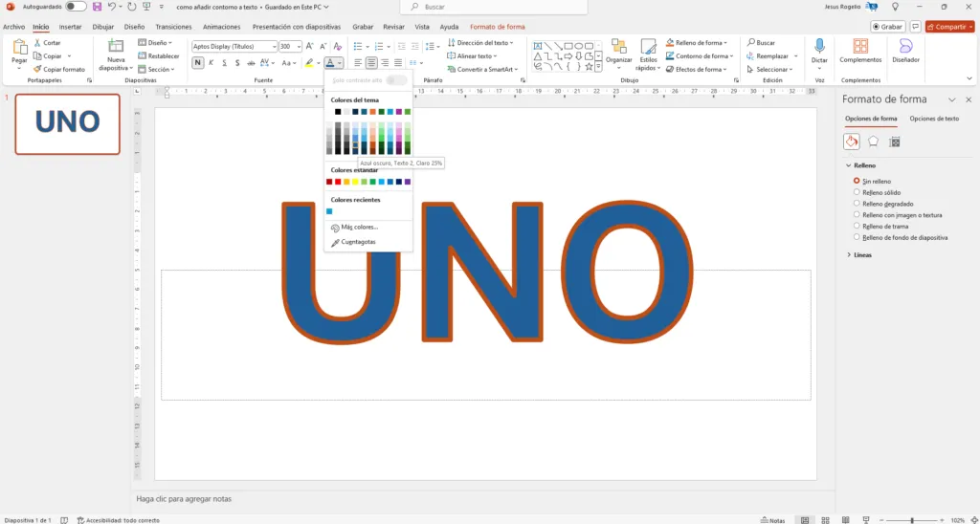
Task: Open Alinear texto dropdown
Action: (x=473, y=56)
